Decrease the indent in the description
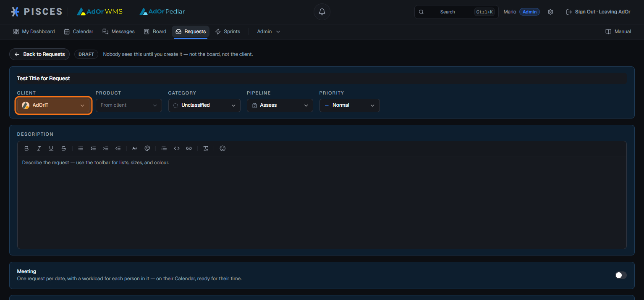The height and width of the screenshot is (300, 644). [x=118, y=148]
